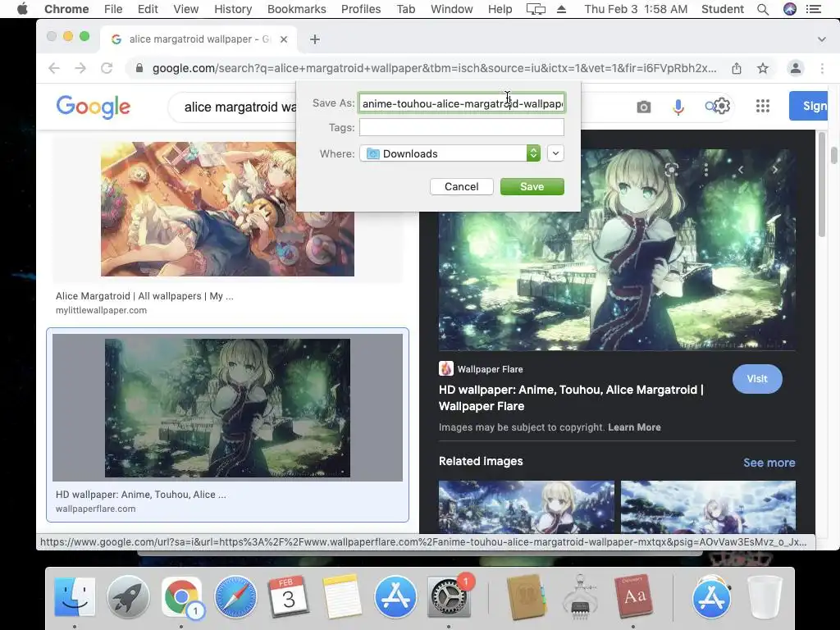Open wallpaperflare HD wallpaper thumbnail result

point(227,408)
